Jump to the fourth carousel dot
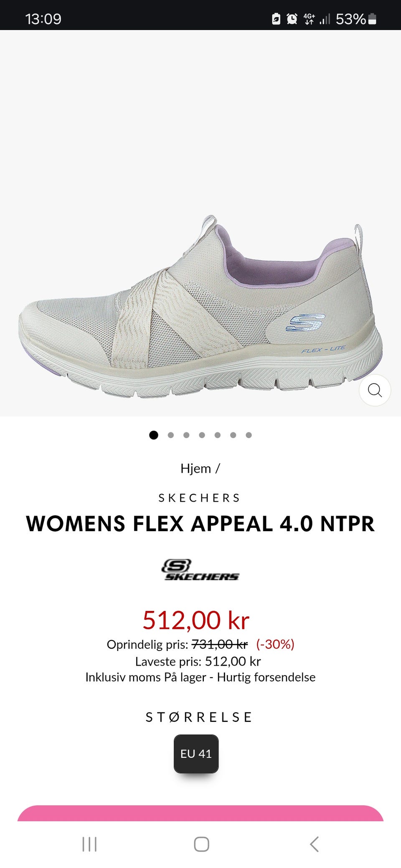The height and width of the screenshot is (868, 401). tap(202, 435)
